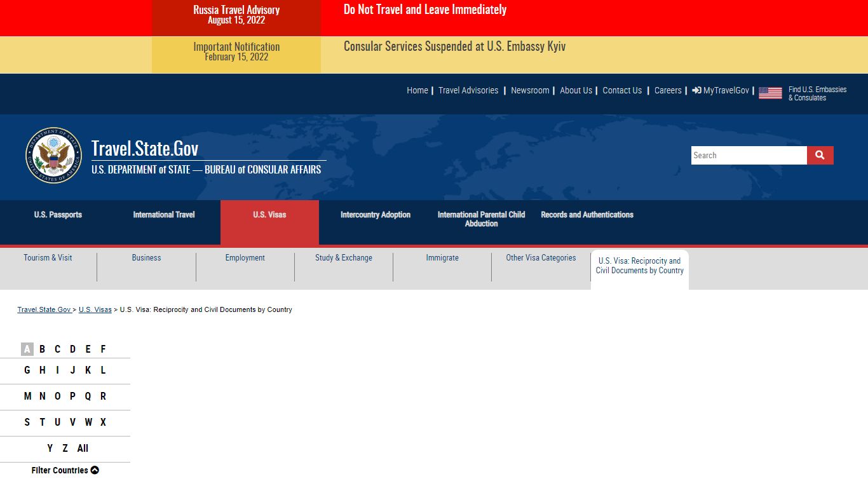Filter countries by letter M
The image size is (868, 488).
pyautogui.click(x=27, y=396)
